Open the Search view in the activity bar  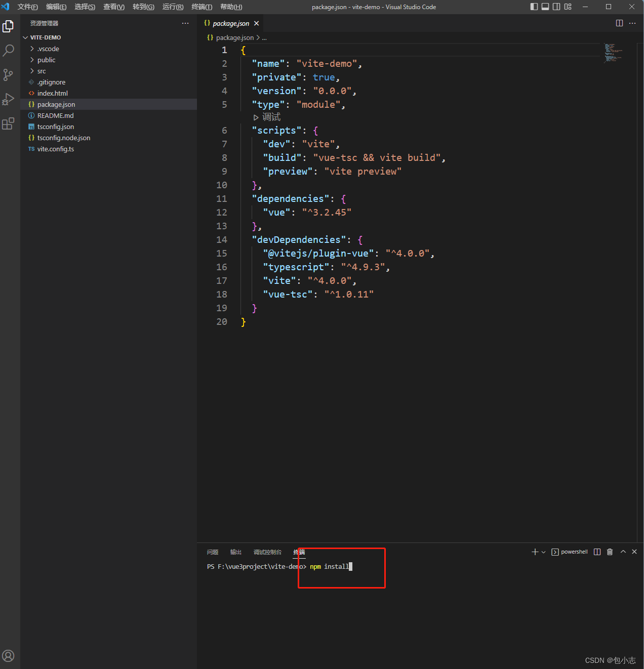(8, 50)
